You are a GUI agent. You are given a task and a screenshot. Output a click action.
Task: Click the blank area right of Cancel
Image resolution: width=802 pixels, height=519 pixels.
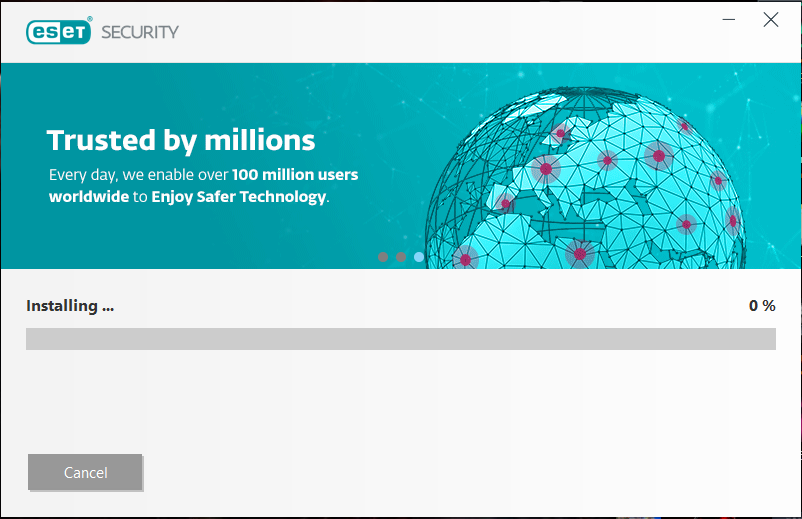coord(450,472)
